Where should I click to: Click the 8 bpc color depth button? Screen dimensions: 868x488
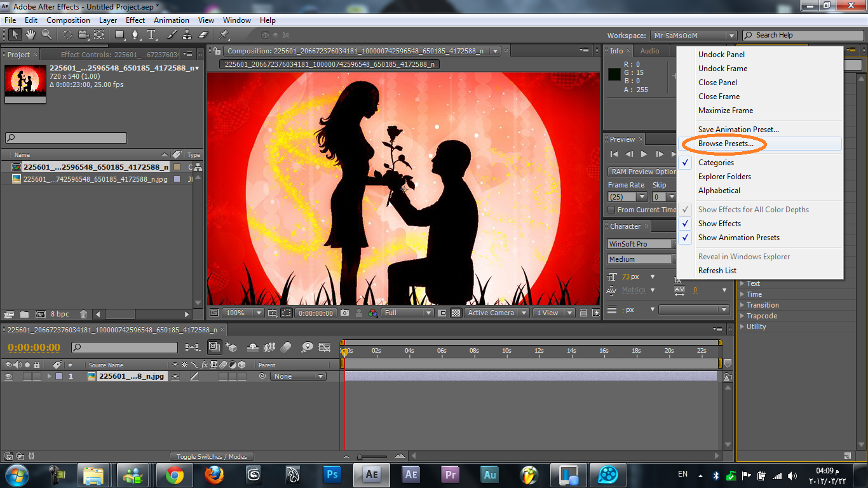pyautogui.click(x=60, y=314)
